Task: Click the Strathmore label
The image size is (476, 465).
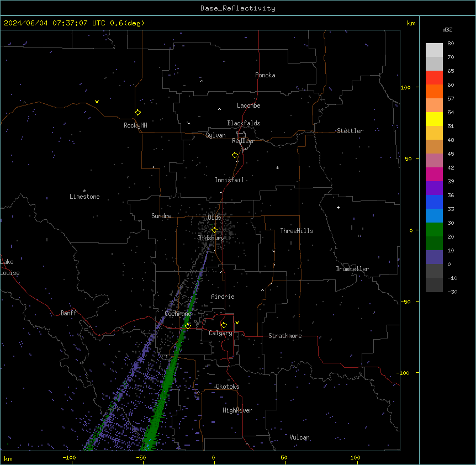Action: (285, 336)
